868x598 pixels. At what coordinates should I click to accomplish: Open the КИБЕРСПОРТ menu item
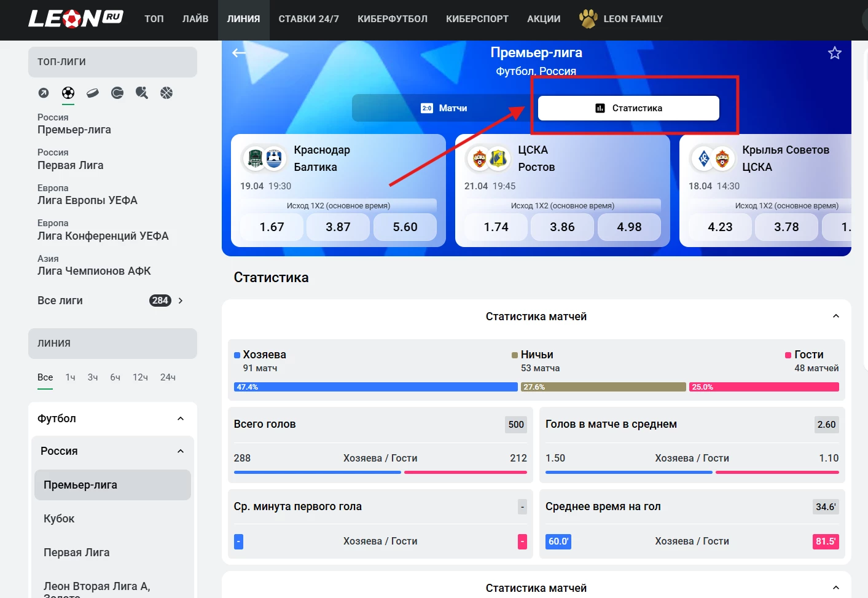point(477,19)
